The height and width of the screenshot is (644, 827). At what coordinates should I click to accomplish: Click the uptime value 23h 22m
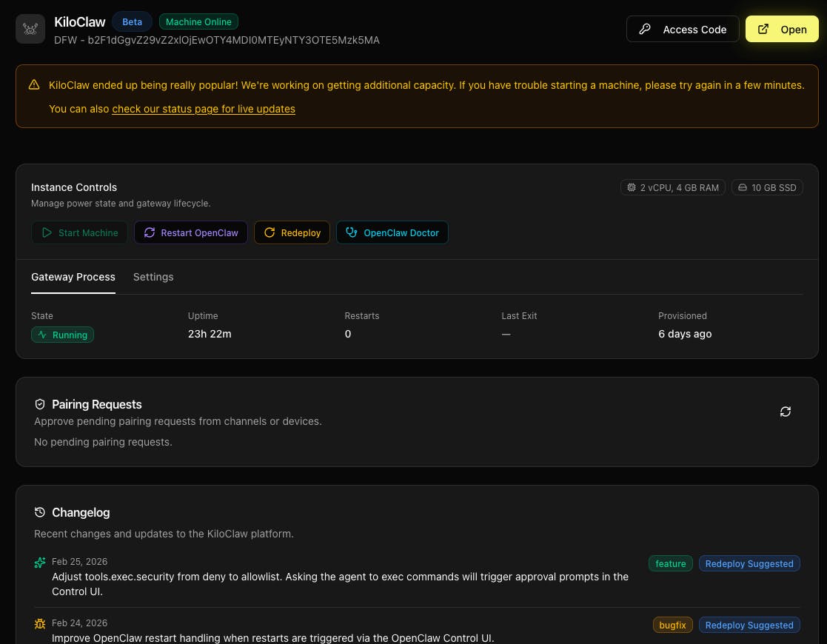[210, 334]
